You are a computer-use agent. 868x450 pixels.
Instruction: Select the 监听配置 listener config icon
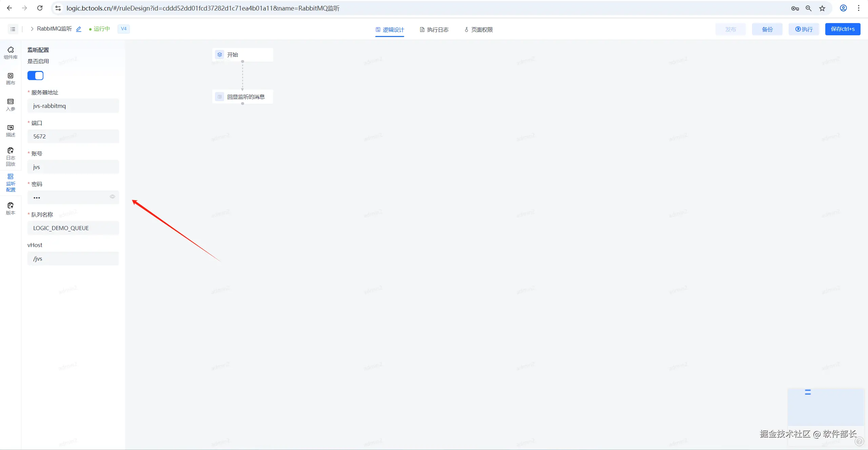[11, 183]
